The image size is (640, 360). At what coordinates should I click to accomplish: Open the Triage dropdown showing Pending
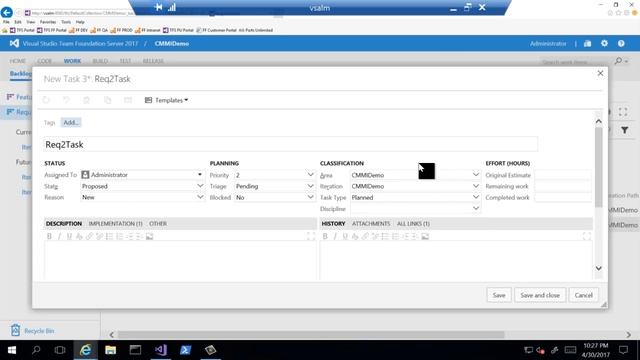coord(310,186)
